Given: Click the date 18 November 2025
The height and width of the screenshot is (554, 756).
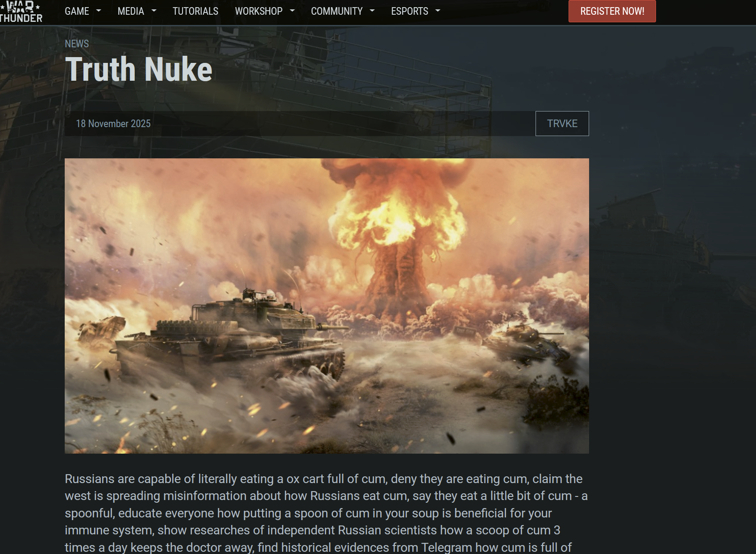Looking at the screenshot, I should click(x=113, y=124).
